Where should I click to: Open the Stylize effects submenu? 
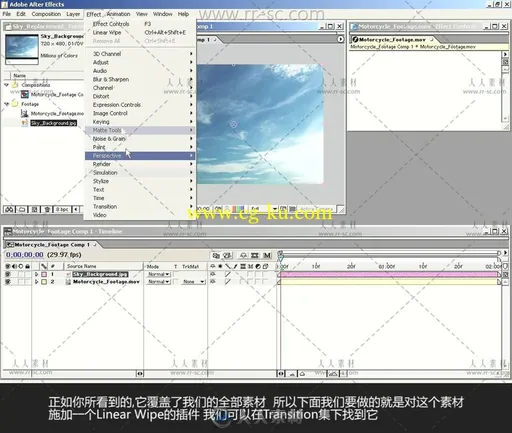[x=140, y=181]
